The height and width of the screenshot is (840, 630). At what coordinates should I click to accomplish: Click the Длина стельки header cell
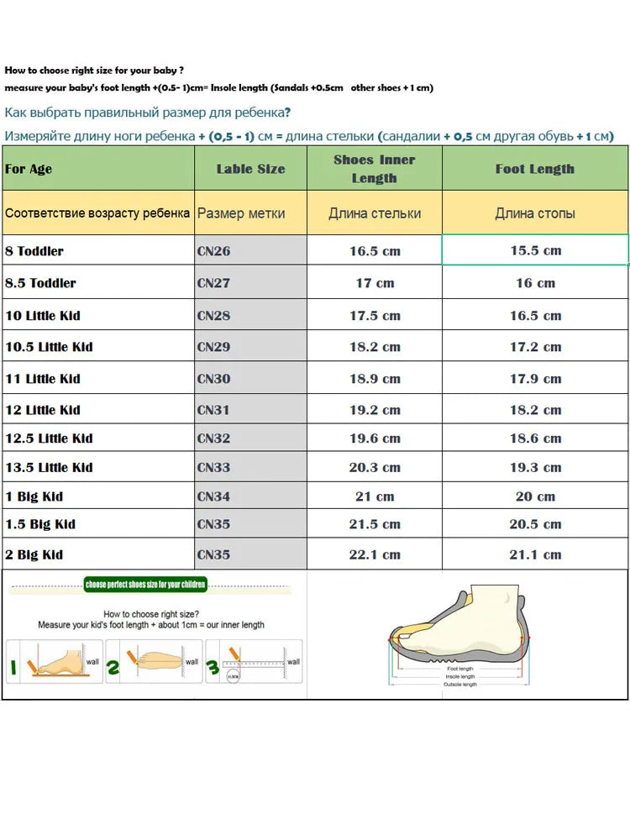point(375,213)
